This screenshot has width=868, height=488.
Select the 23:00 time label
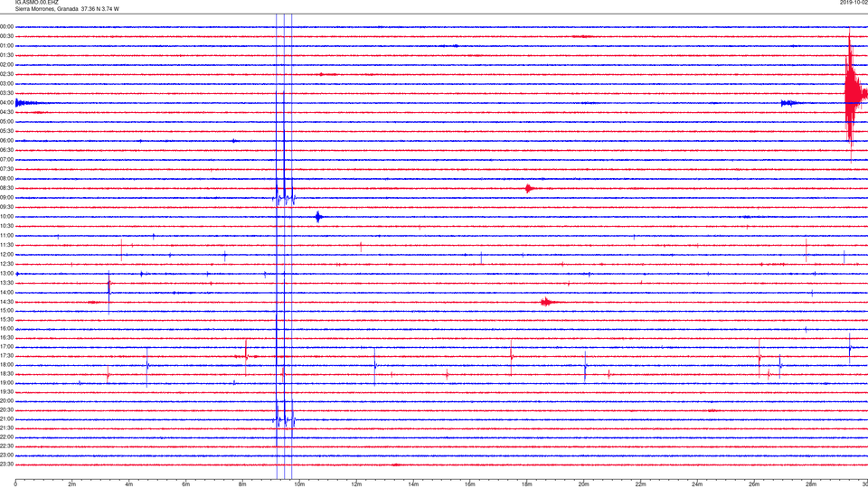coord(6,455)
